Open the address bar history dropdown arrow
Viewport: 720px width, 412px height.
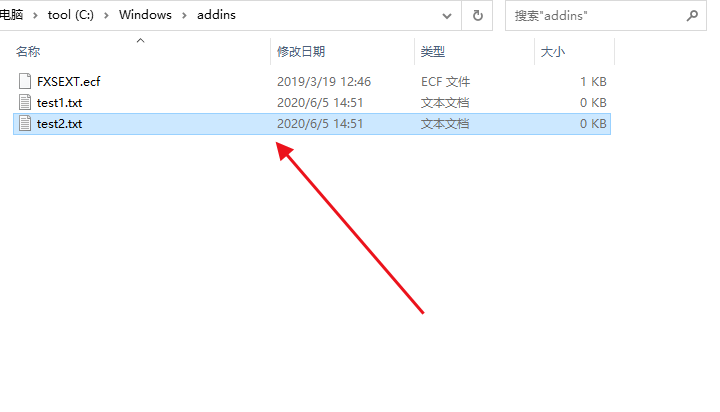[446, 16]
